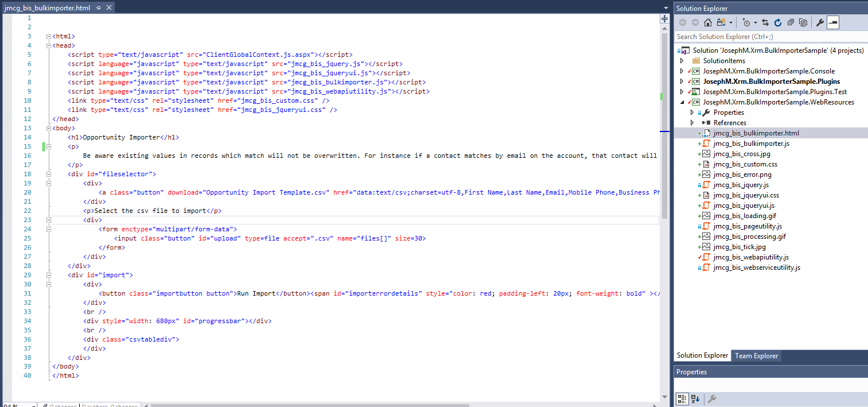Open jmcg_bis_jquery.js from Solution Explorer
This screenshot has height=407, width=868.
click(739, 184)
